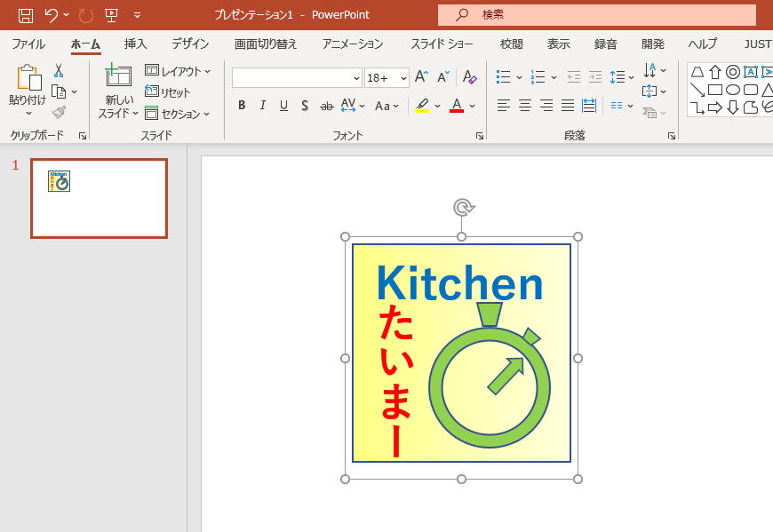The width and height of the screenshot is (773, 532).
Task: Toggle Italic formatting
Action: point(263,106)
